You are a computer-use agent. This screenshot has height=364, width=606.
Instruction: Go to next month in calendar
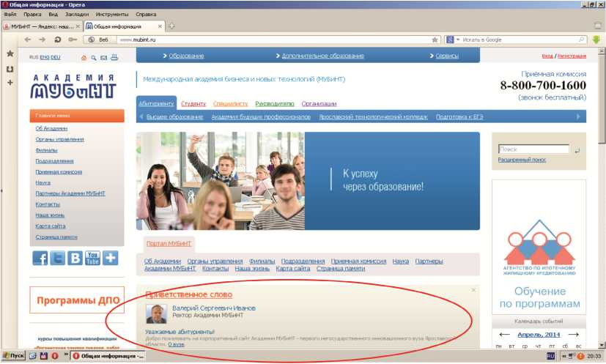click(574, 334)
